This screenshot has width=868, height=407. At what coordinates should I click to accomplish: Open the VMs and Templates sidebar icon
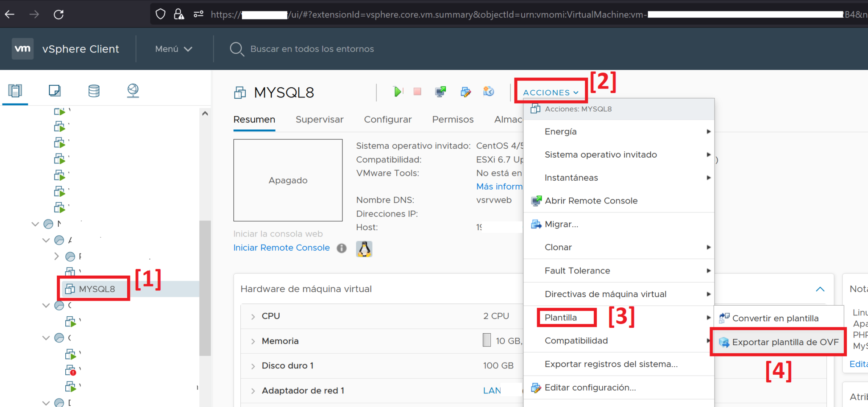(55, 90)
